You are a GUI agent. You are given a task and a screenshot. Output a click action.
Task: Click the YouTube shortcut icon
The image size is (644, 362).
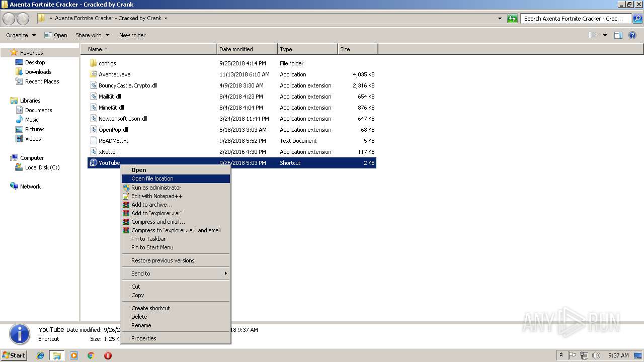[93, 163]
